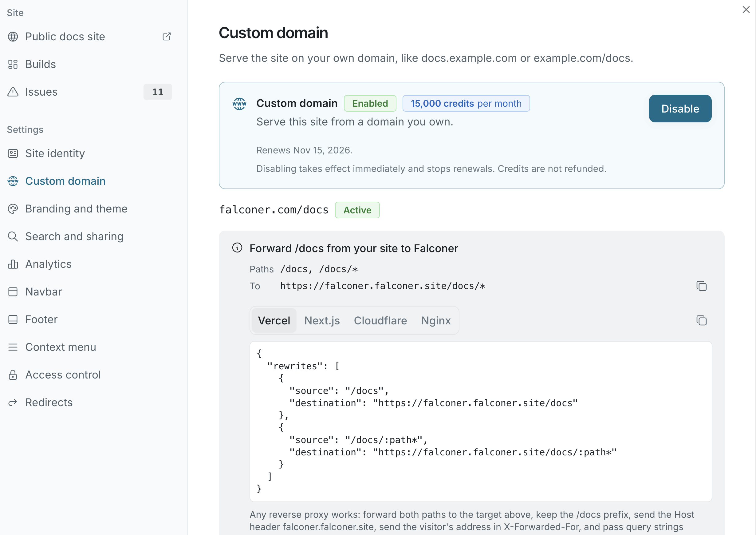Switch to the Cloudflare tab
Image resolution: width=756 pixels, height=535 pixels.
(x=380, y=320)
